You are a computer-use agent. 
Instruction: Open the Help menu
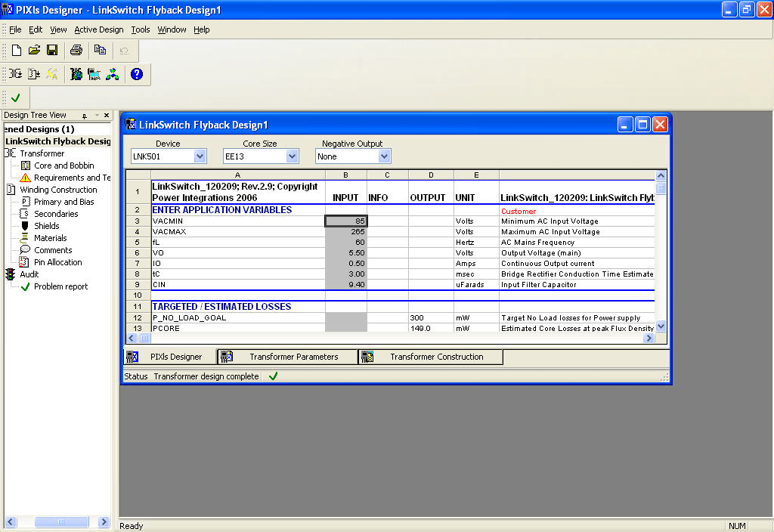click(201, 29)
